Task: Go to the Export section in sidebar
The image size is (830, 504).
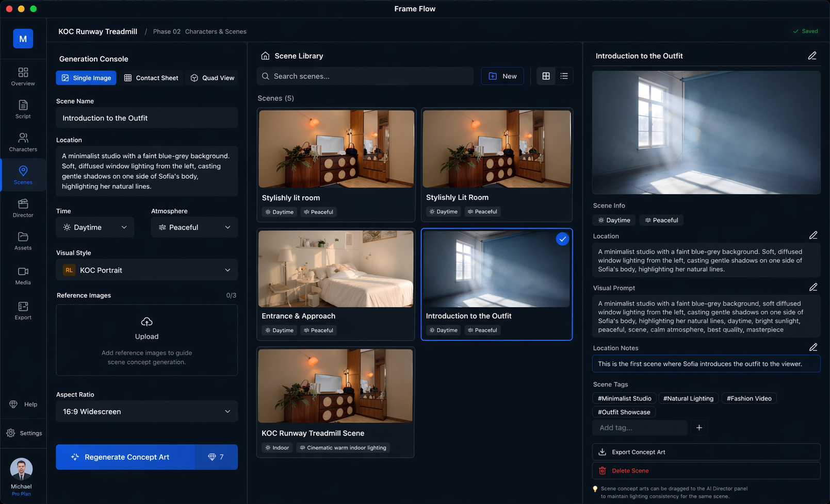Action: [x=23, y=311]
